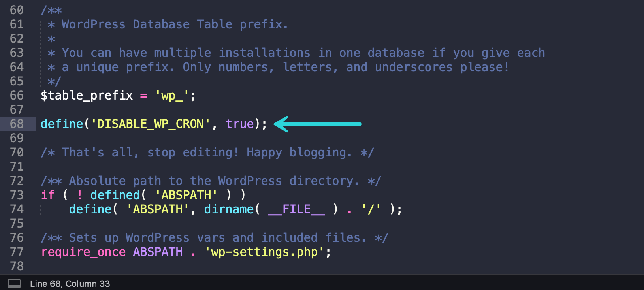The width and height of the screenshot is (644, 290).
Task: Click the require_once keyword
Action: (x=83, y=252)
